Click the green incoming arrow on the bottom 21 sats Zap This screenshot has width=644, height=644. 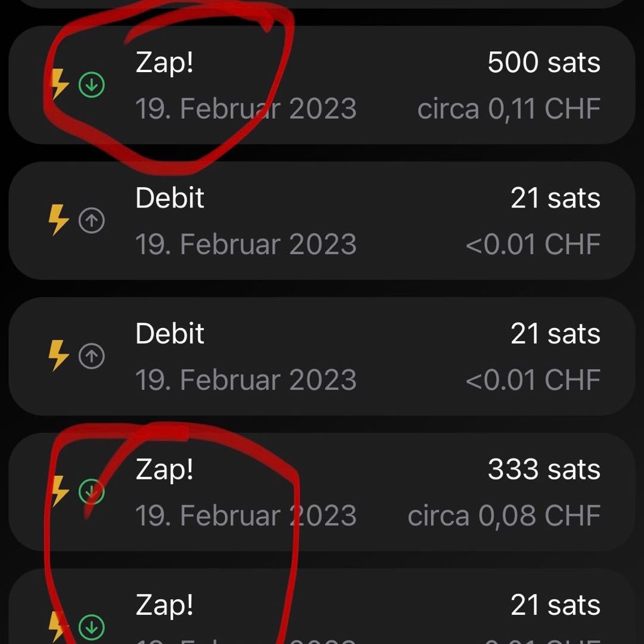91,627
